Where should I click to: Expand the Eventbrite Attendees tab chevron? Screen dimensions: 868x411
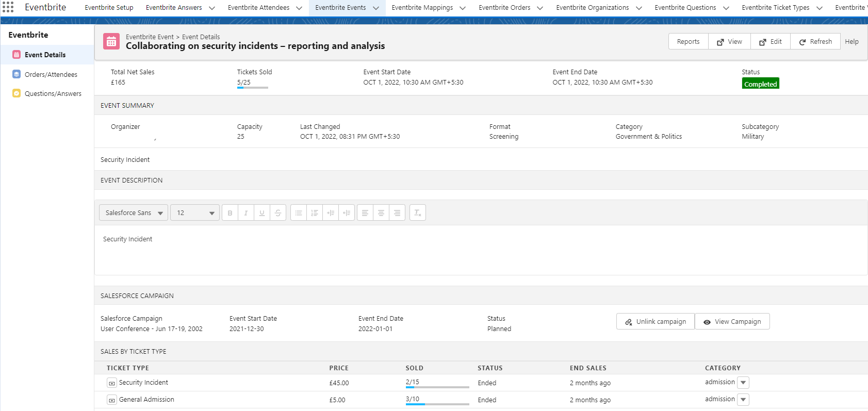[299, 8]
